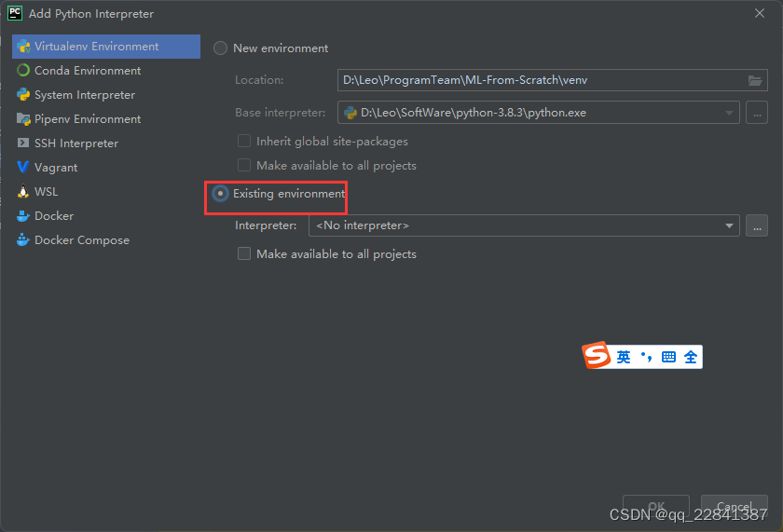Click the Virtualenv Environment python icon
This screenshot has width=783, height=532.
point(23,47)
